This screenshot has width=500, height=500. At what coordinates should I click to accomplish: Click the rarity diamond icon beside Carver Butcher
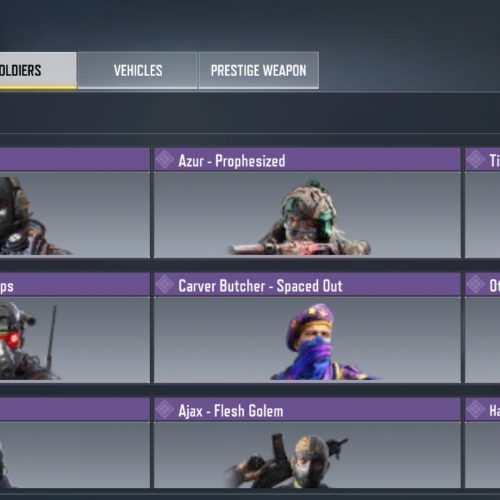click(x=165, y=284)
